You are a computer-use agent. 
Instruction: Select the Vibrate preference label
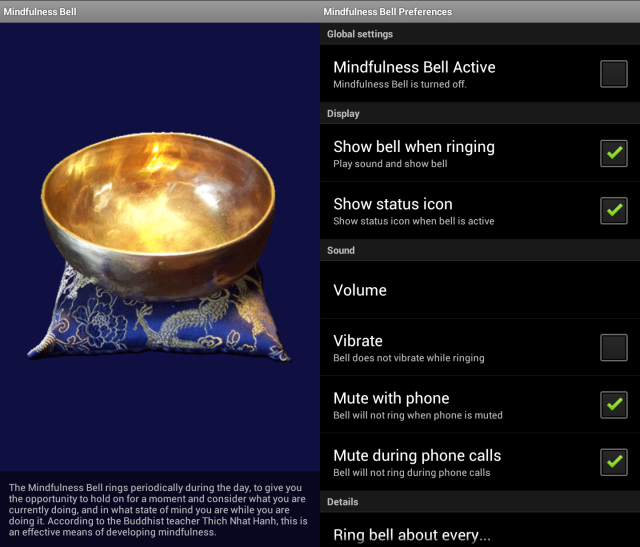pos(358,341)
